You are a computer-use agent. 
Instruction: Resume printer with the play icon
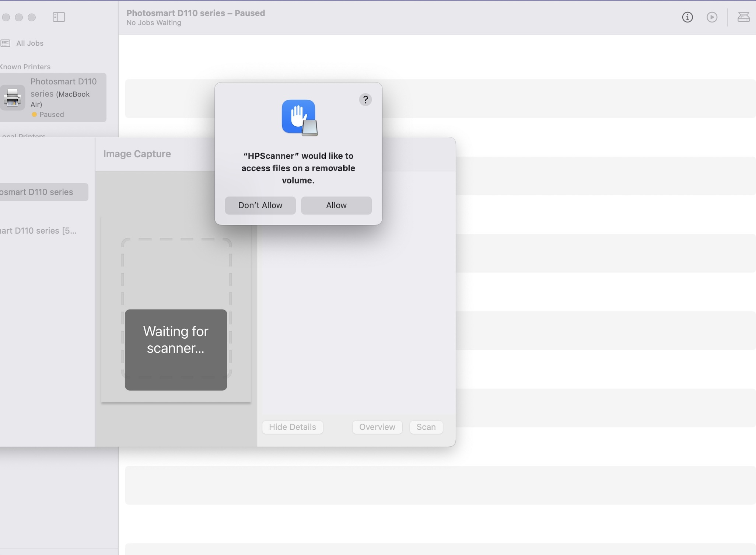tap(712, 17)
